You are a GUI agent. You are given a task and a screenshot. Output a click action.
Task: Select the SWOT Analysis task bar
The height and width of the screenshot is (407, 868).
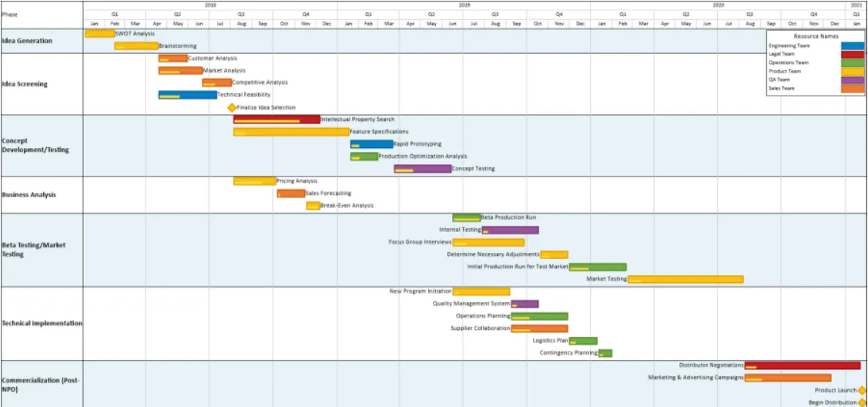(x=100, y=34)
